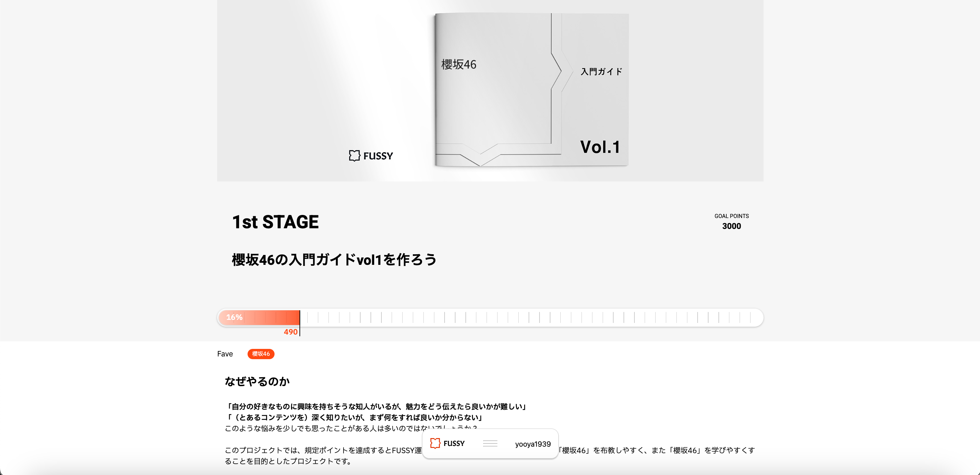Open the booklet cover thumbnail image
The height and width of the screenshot is (475, 980).
(x=531, y=90)
